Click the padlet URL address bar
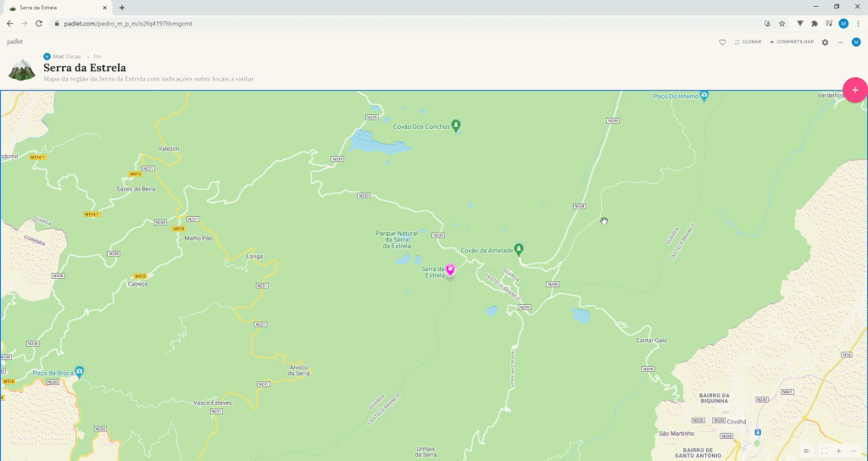The width and height of the screenshot is (868, 461). (404, 24)
